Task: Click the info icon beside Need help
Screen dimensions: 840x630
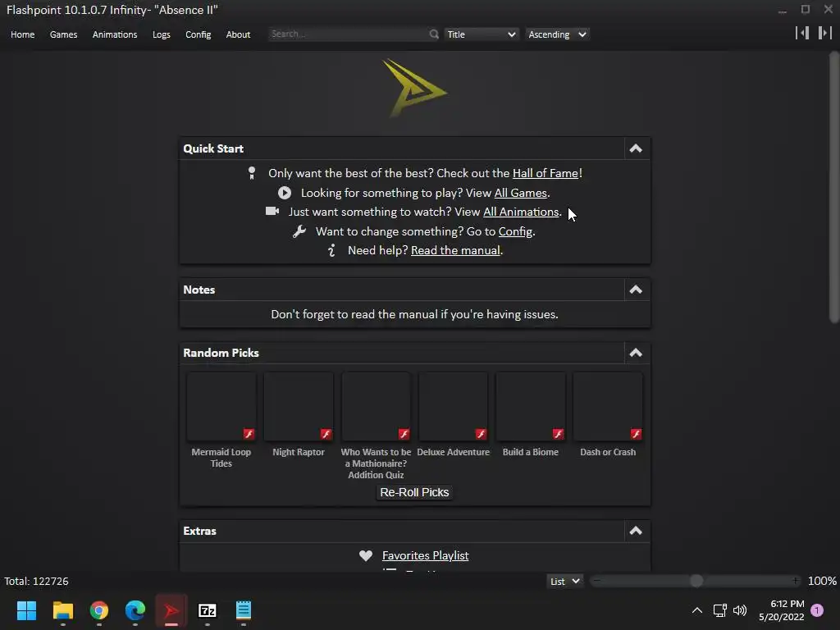Action: pyautogui.click(x=331, y=250)
